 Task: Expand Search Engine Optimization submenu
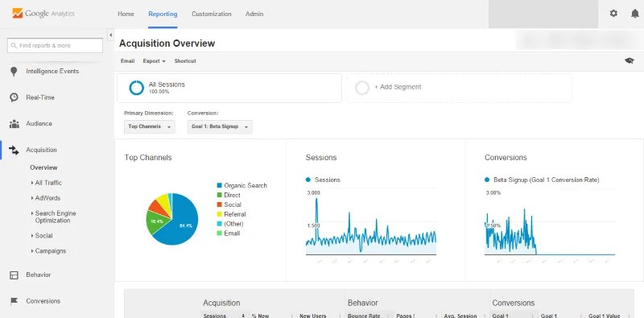[53, 217]
